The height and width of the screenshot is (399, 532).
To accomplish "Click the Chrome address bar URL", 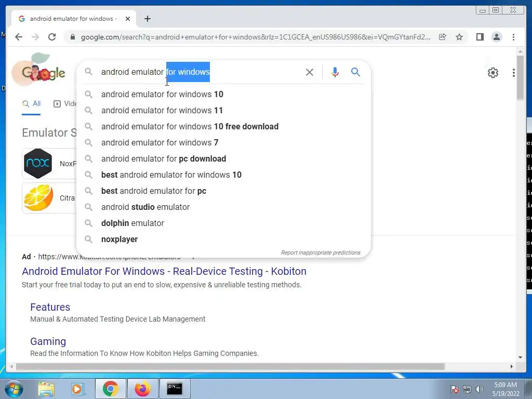I will click(256, 37).
